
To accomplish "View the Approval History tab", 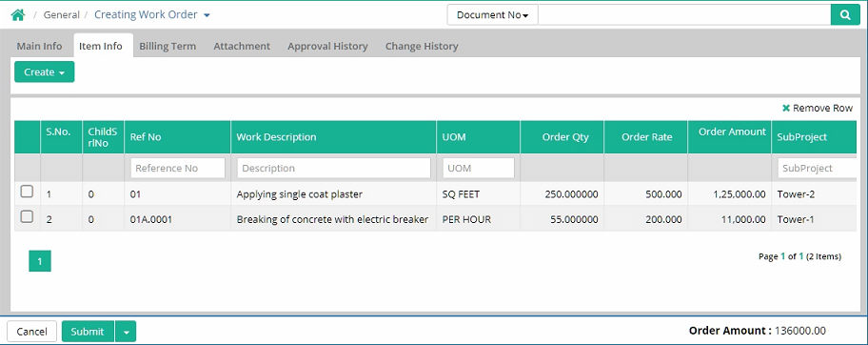I will coord(327,46).
